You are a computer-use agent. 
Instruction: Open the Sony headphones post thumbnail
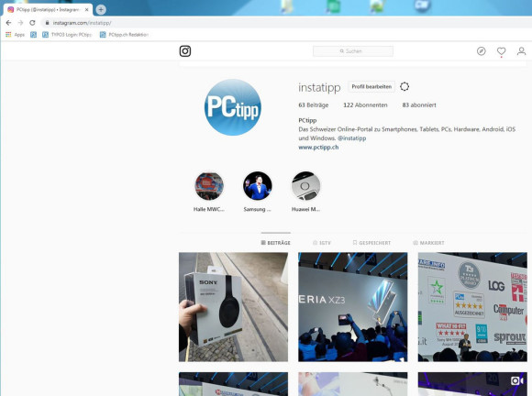click(233, 307)
